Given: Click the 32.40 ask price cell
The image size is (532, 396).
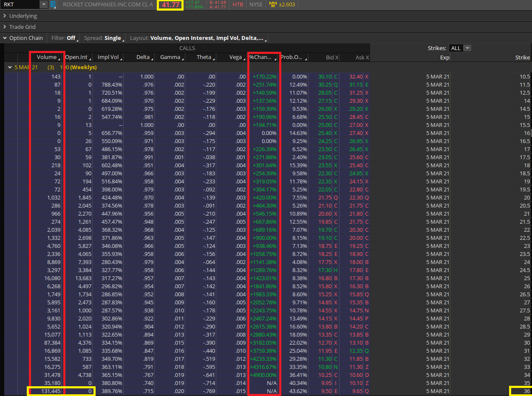Looking at the screenshot, I should pos(356,76).
